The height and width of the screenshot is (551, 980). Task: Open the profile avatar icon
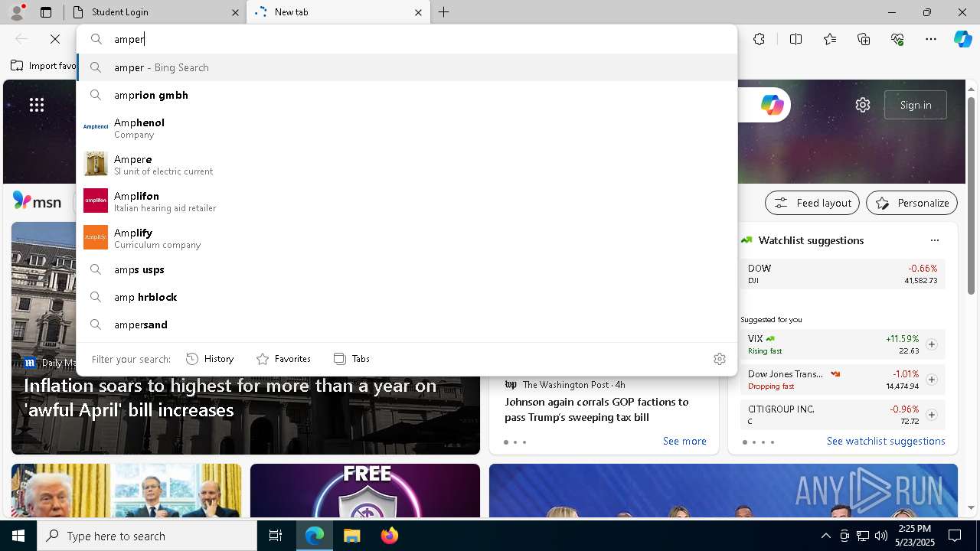17,11
